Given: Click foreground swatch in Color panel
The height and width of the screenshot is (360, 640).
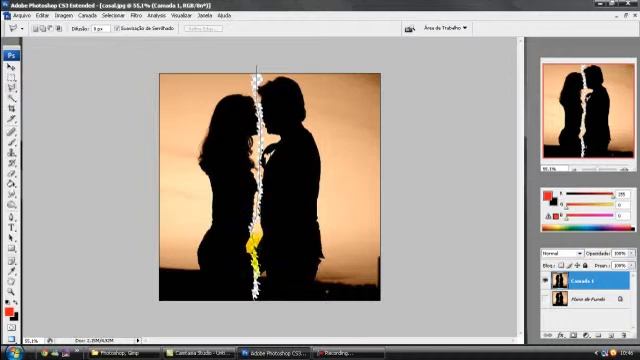Looking at the screenshot, I should point(547,196).
